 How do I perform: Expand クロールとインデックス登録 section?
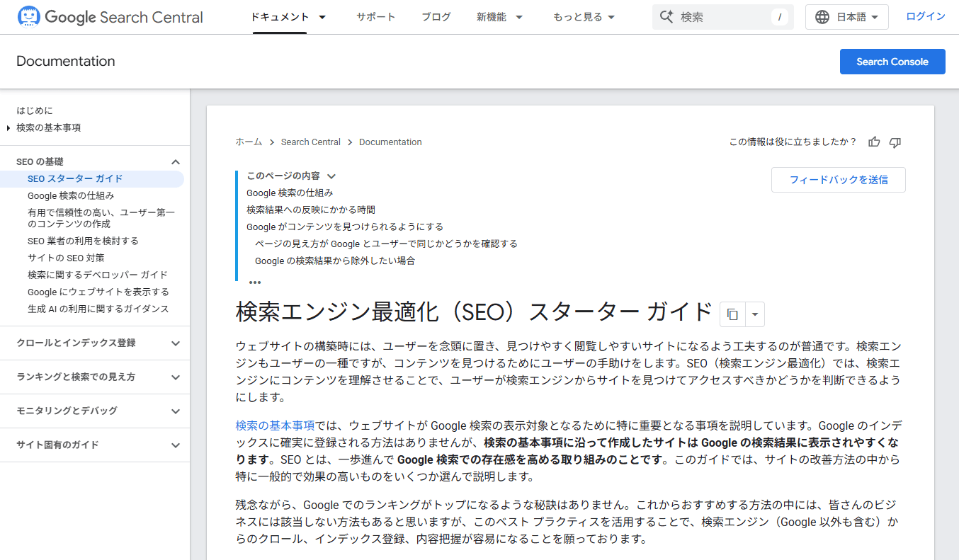point(176,343)
